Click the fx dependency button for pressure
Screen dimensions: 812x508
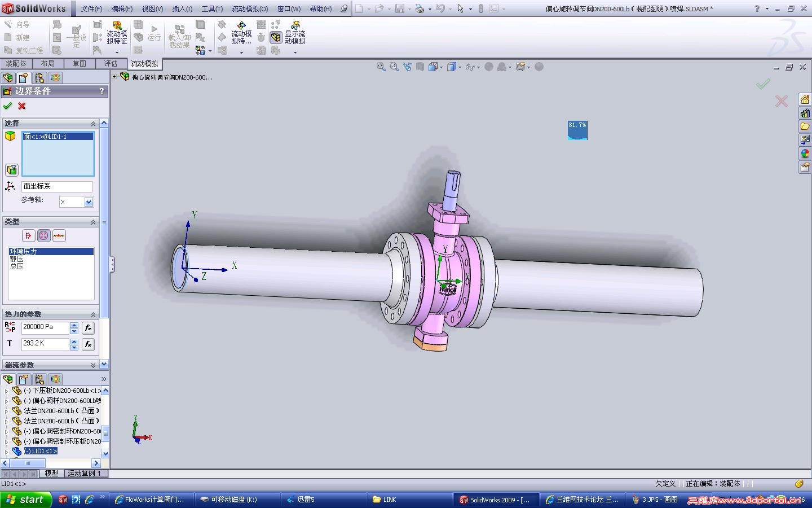click(88, 328)
